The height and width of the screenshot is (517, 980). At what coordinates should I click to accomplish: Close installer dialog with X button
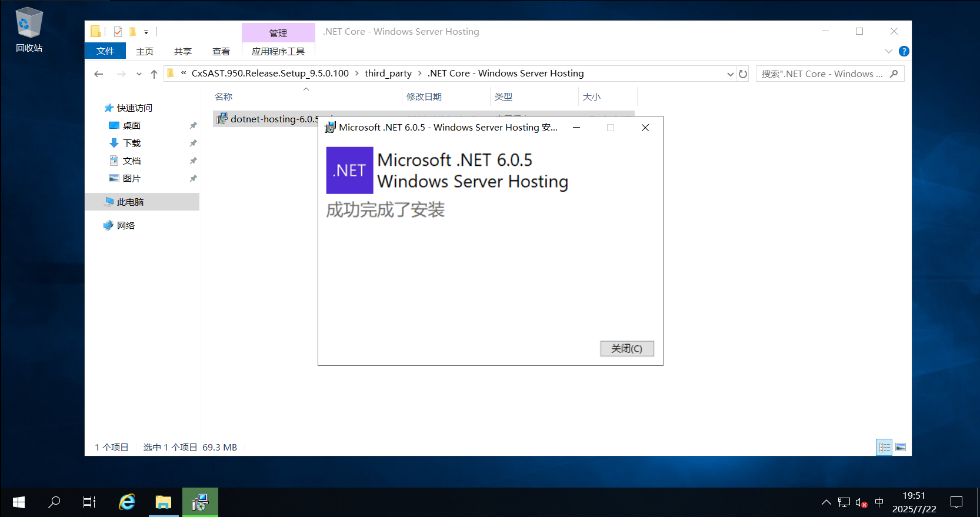[x=645, y=128]
